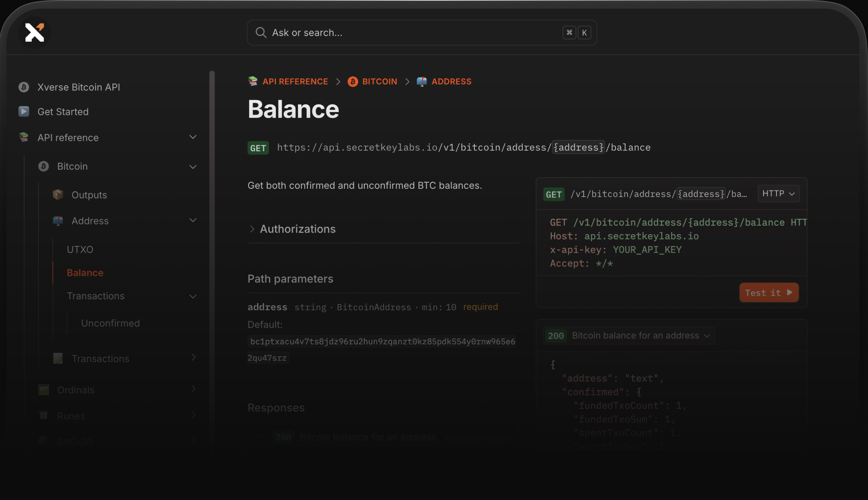Click the Bitcoin coin icon in sidebar
868x500 pixels.
[44, 166]
